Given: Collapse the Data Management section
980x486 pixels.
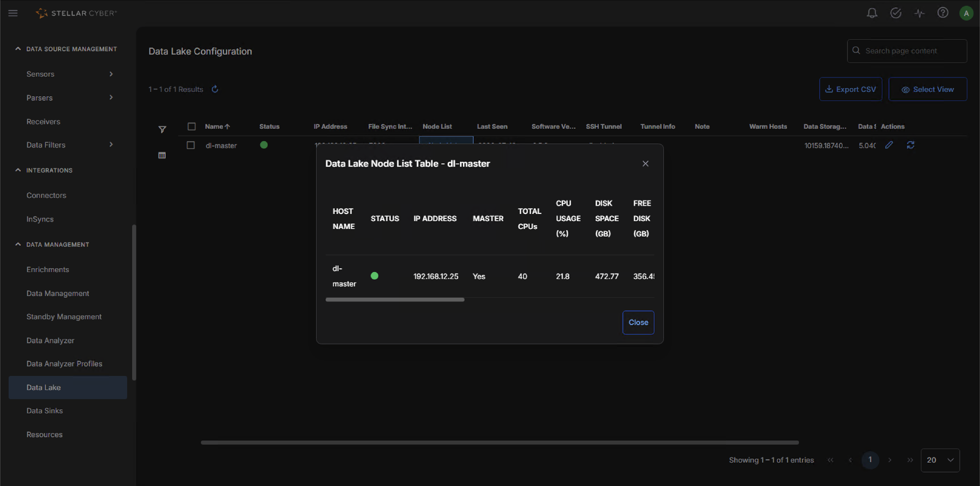Looking at the screenshot, I should click(18, 244).
